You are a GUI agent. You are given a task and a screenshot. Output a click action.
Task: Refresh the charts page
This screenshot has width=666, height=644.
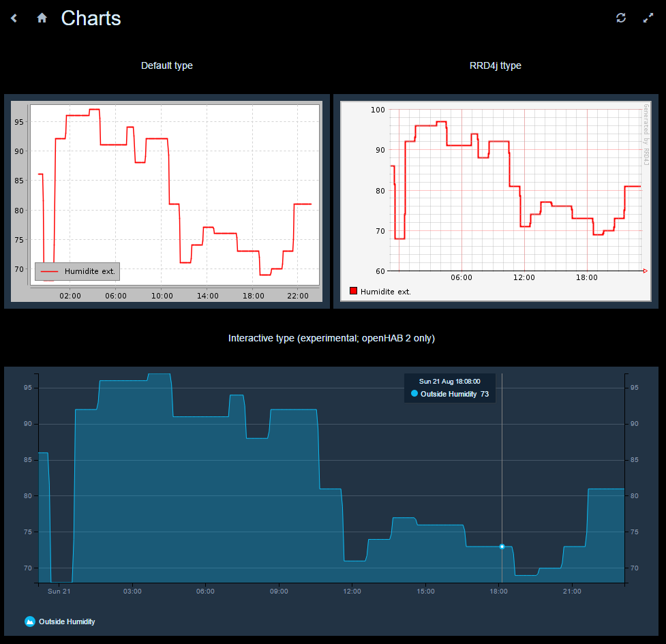click(x=620, y=18)
